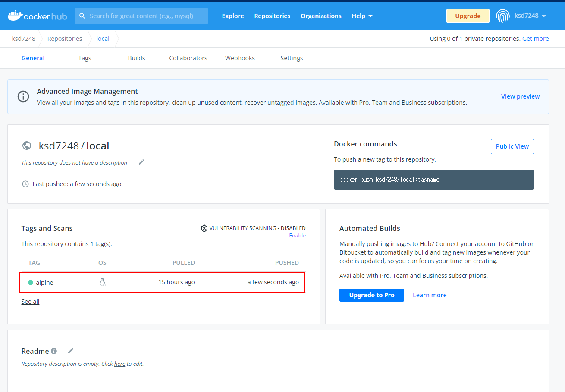The width and height of the screenshot is (565, 392).
Task: Click the 'Last pushed: a few seconds ago' text
Action: click(x=77, y=184)
